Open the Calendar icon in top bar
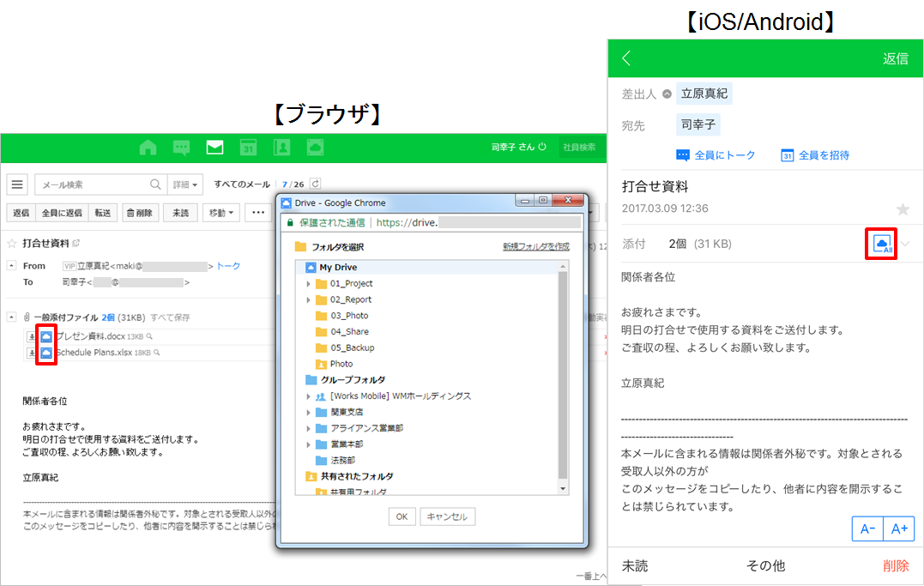Image resolution: width=924 pixels, height=586 pixels. [x=248, y=148]
